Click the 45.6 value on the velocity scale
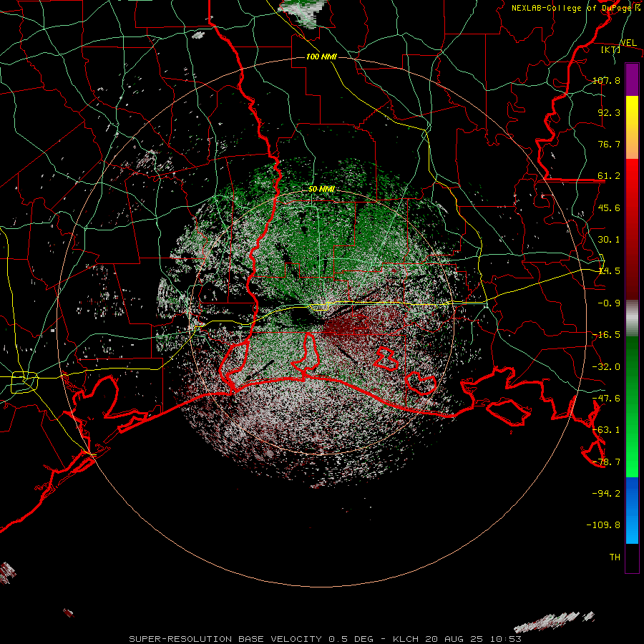Screen dimensions: 644x644 pyautogui.click(x=609, y=208)
